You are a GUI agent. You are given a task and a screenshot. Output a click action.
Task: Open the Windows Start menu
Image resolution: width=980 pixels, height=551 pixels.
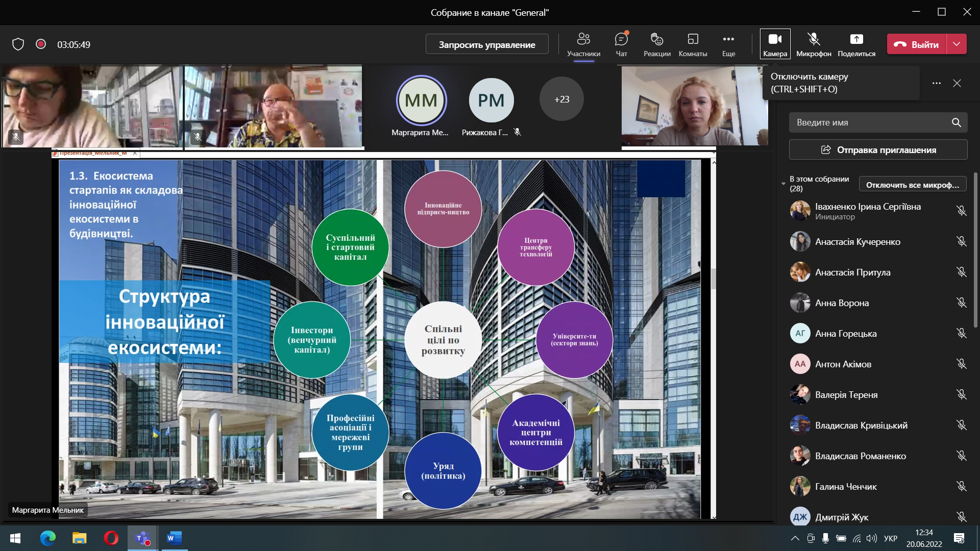point(15,538)
